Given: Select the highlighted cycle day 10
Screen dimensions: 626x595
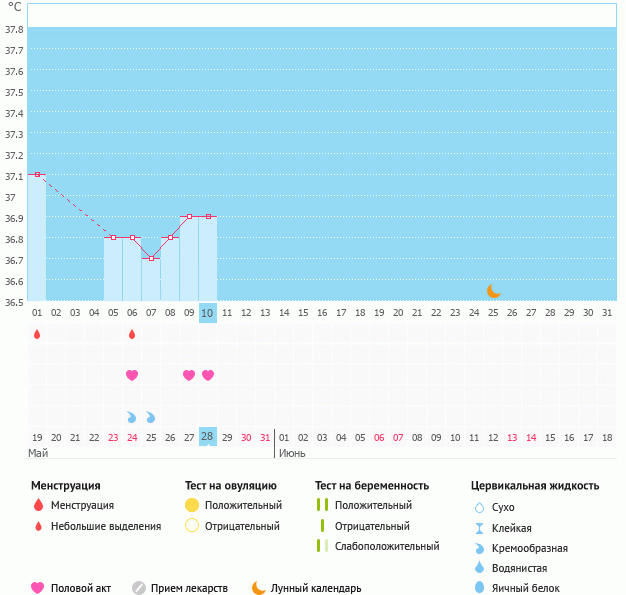Looking at the screenshot, I should (208, 313).
